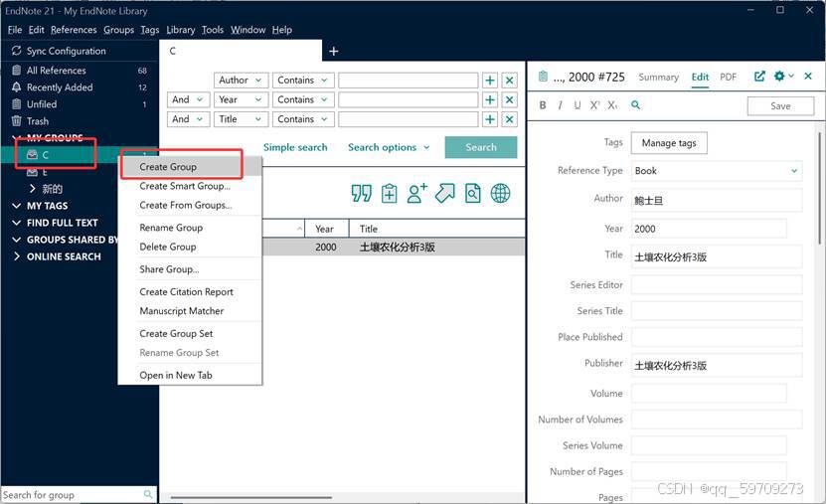Open the References menu
This screenshot has height=504, width=826.
point(74,30)
